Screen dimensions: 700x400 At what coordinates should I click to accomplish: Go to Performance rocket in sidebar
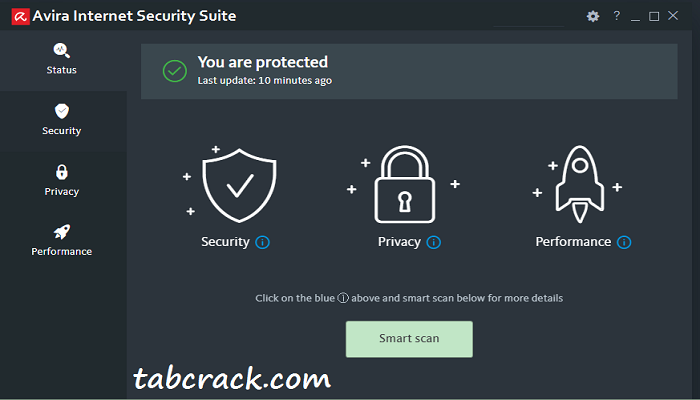(62, 240)
